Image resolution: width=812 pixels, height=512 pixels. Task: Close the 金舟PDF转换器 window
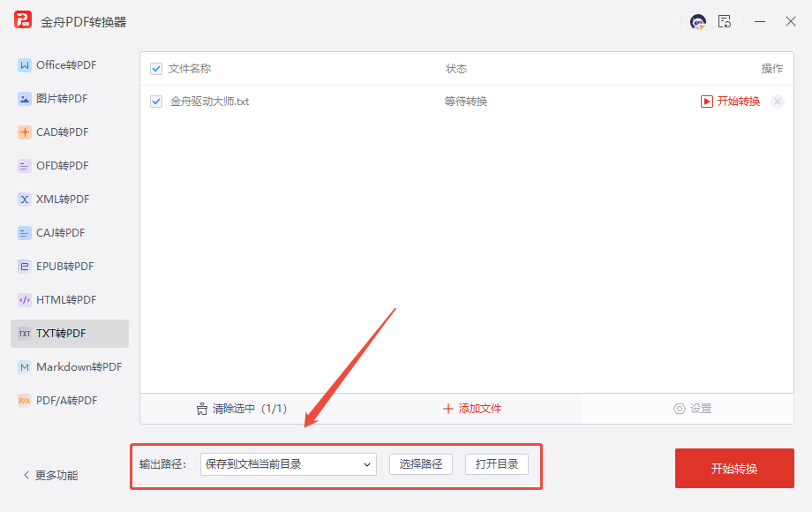(x=790, y=22)
